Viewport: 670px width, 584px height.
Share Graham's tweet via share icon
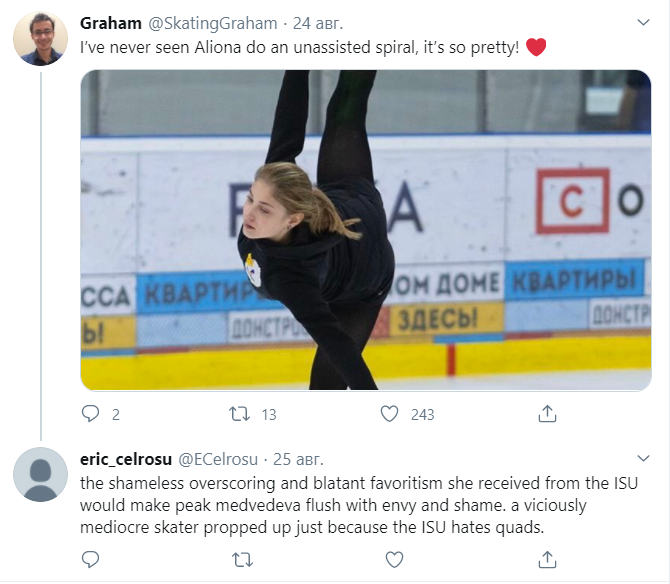(547, 413)
